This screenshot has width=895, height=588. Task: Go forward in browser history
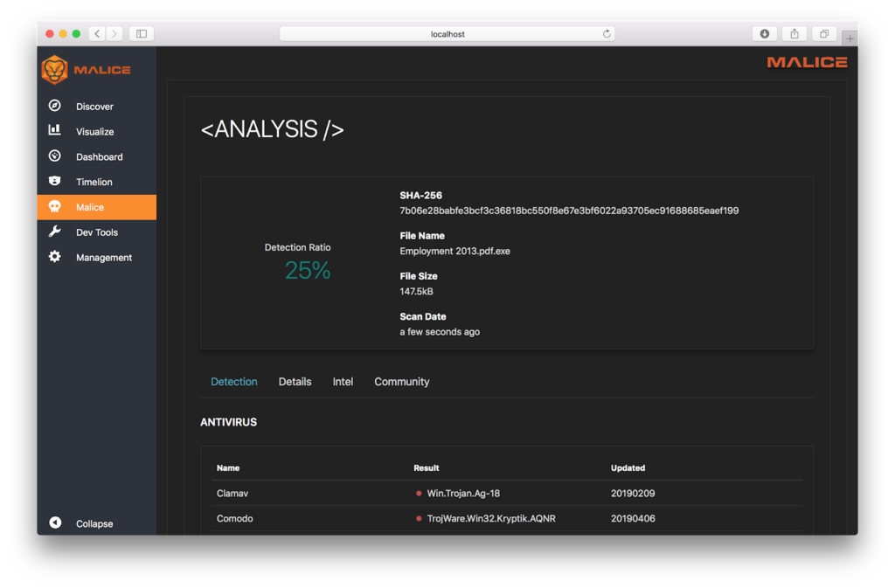(x=114, y=34)
